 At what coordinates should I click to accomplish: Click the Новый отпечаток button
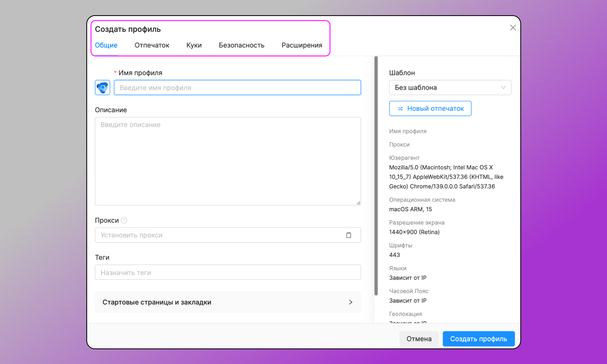pos(430,108)
